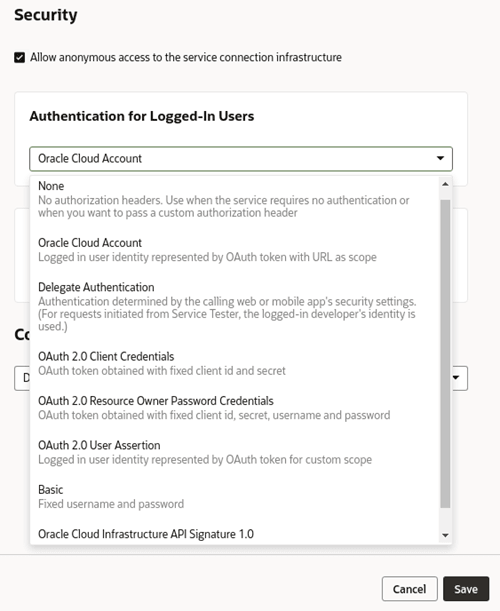Screen dimensions: 500x611
Task: Click 'Logged in user identity represented by OAuth token for custom scope'
Action: (x=205, y=459)
